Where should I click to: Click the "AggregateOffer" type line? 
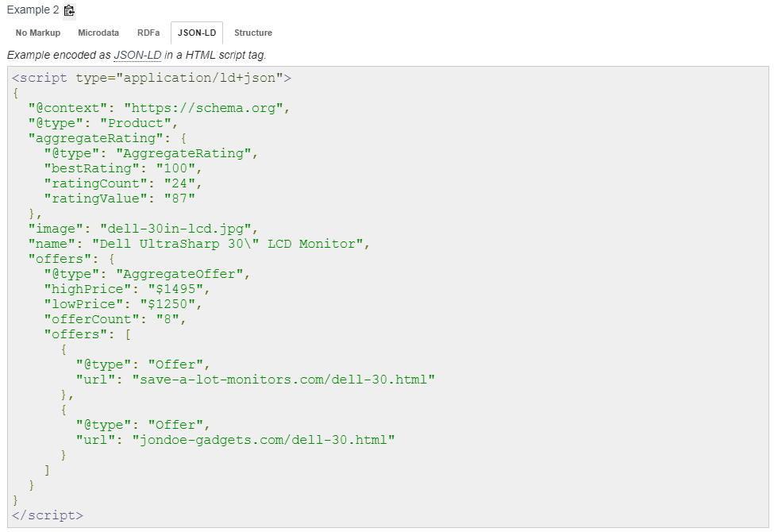click(147, 274)
